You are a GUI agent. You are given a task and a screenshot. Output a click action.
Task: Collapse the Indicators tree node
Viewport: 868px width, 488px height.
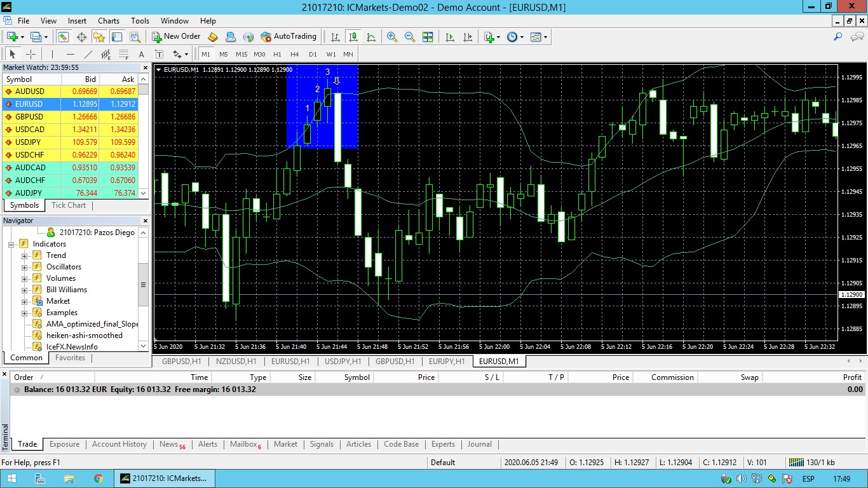[11, 244]
